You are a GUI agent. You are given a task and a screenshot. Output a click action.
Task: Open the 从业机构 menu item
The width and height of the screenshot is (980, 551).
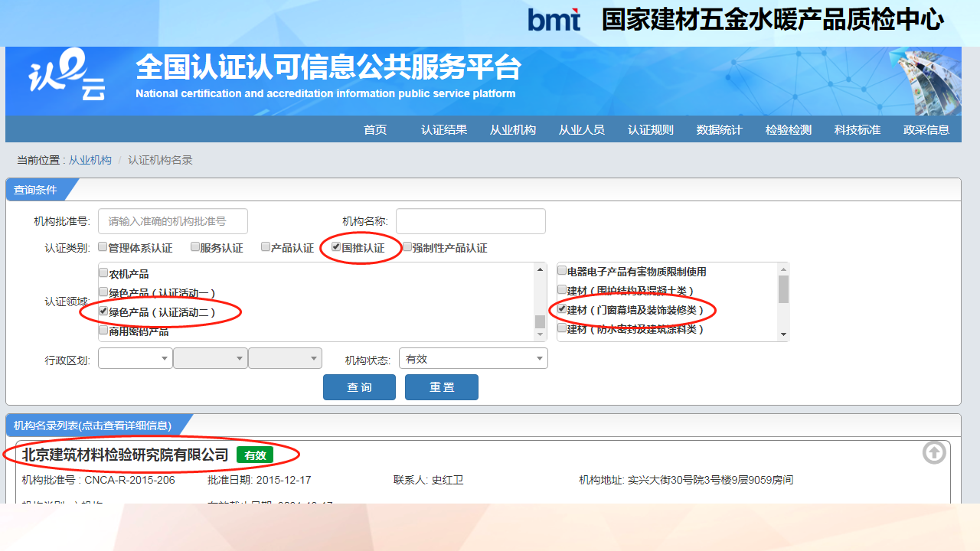(513, 130)
